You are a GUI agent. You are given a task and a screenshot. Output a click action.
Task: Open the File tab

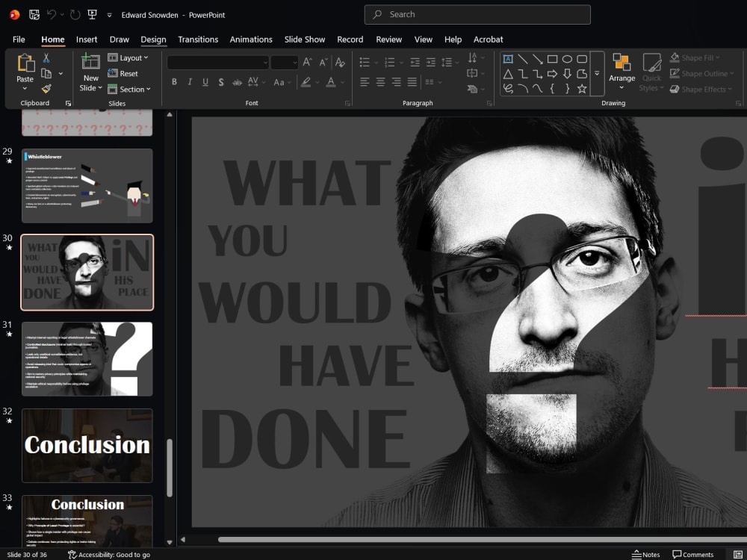(x=19, y=40)
